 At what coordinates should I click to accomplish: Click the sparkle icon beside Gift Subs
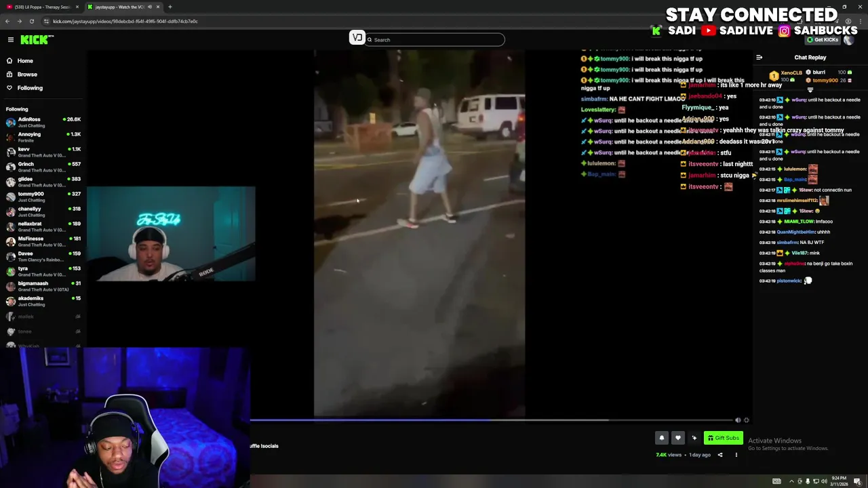coord(694,438)
